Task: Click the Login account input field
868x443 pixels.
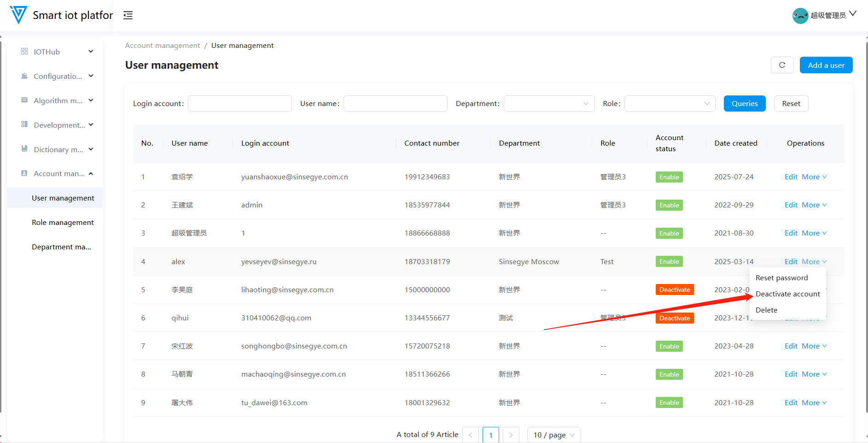Action: pos(239,104)
